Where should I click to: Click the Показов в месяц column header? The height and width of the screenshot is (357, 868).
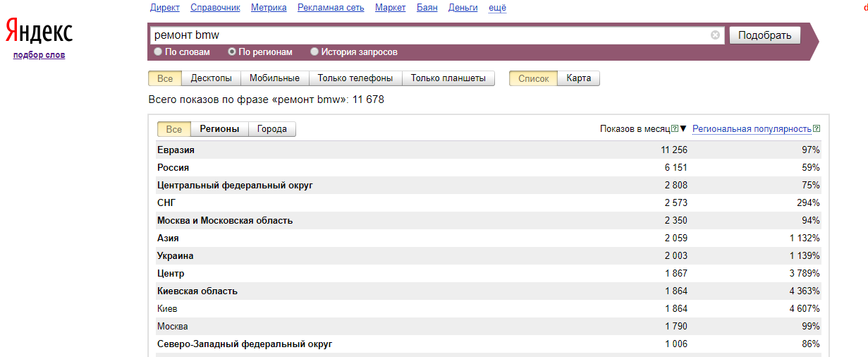click(635, 129)
